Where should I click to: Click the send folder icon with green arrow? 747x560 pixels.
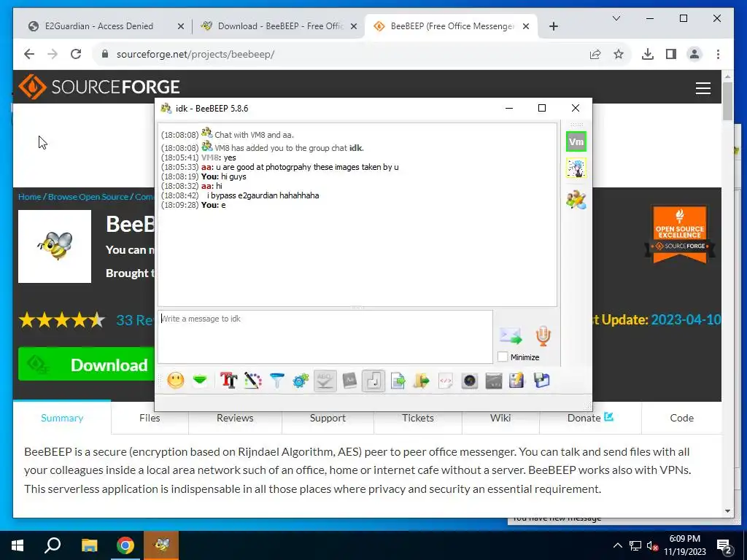pos(422,381)
